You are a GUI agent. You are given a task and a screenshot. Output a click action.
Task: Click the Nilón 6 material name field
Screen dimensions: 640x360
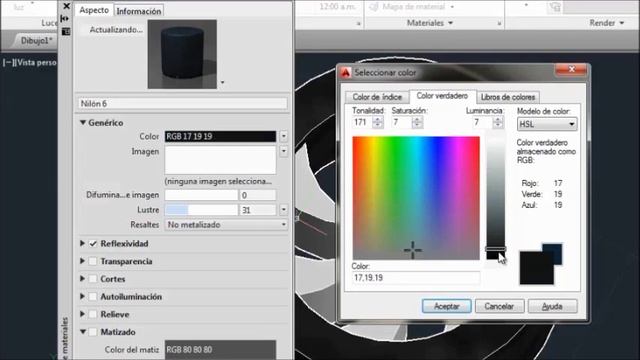[182, 104]
